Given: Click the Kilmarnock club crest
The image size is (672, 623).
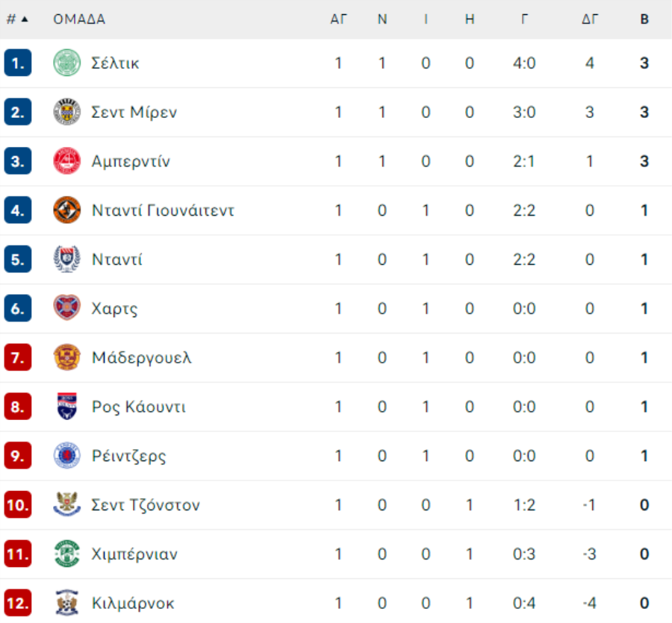Looking at the screenshot, I should click(x=67, y=602).
